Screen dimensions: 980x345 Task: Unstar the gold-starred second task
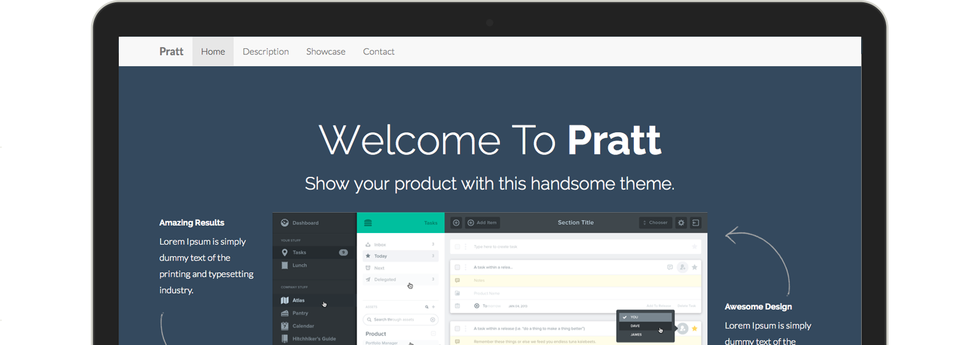(695, 328)
